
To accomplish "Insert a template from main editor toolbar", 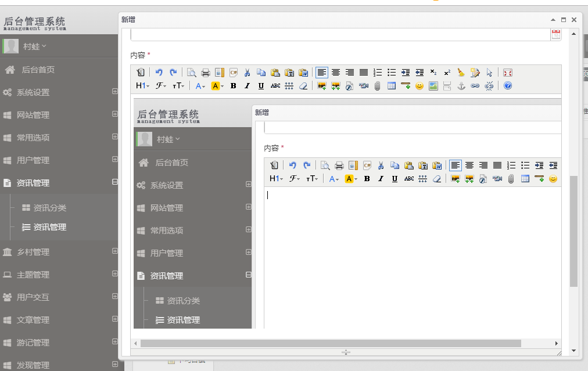I will [220, 73].
